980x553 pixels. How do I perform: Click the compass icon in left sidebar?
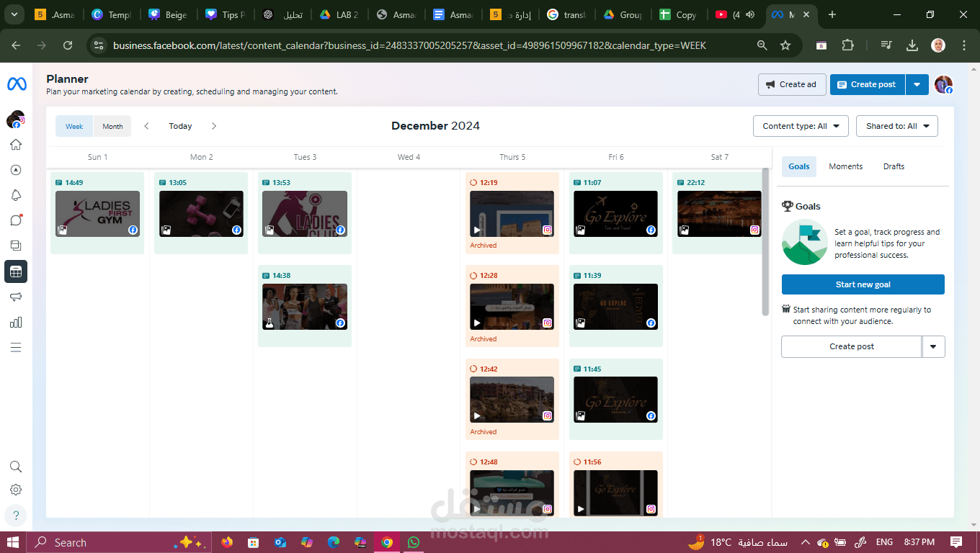pyautogui.click(x=16, y=170)
